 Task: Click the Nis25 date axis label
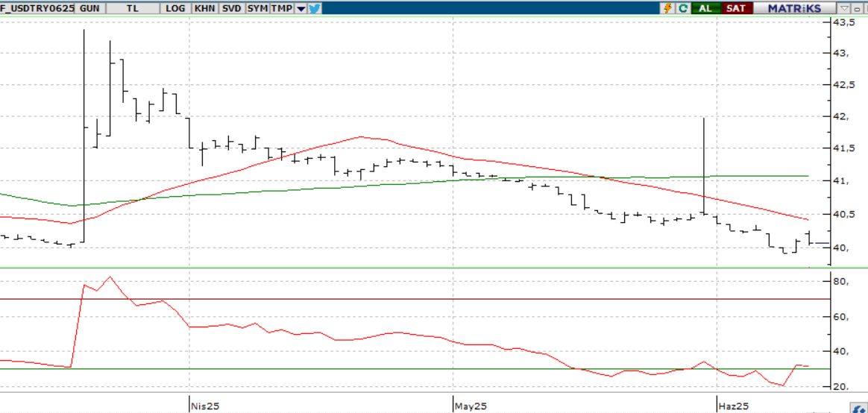pos(206,406)
